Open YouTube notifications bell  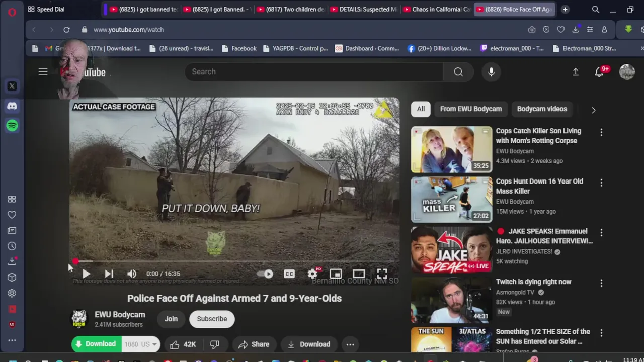pos(599,72)
